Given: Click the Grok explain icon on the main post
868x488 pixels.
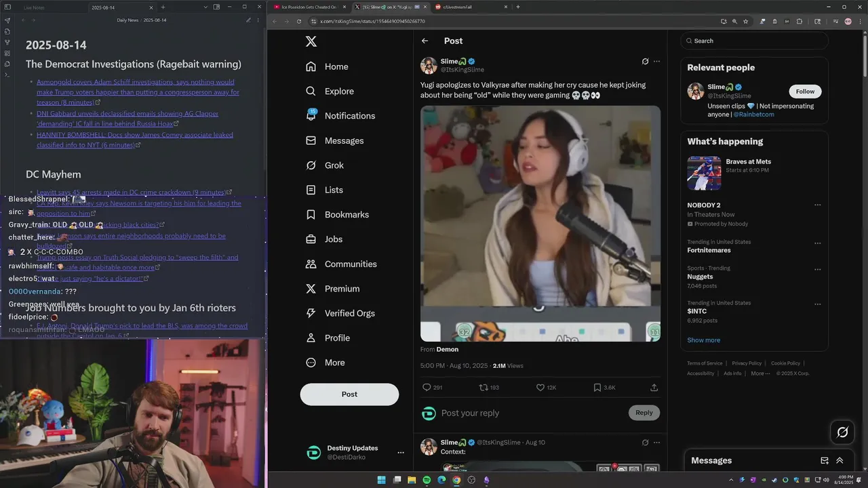Looking at the screenshot, I should click(x=645, y=61).
